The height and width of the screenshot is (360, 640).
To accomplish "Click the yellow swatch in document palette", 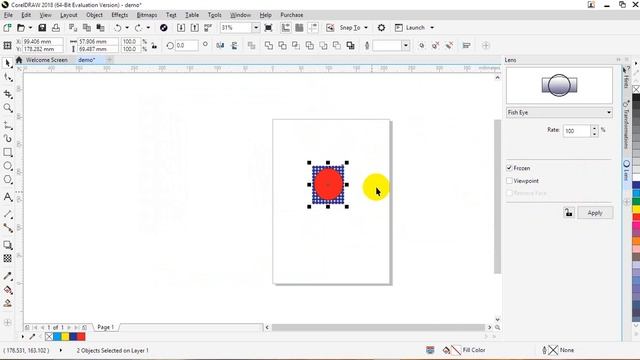I will (65, 336).
